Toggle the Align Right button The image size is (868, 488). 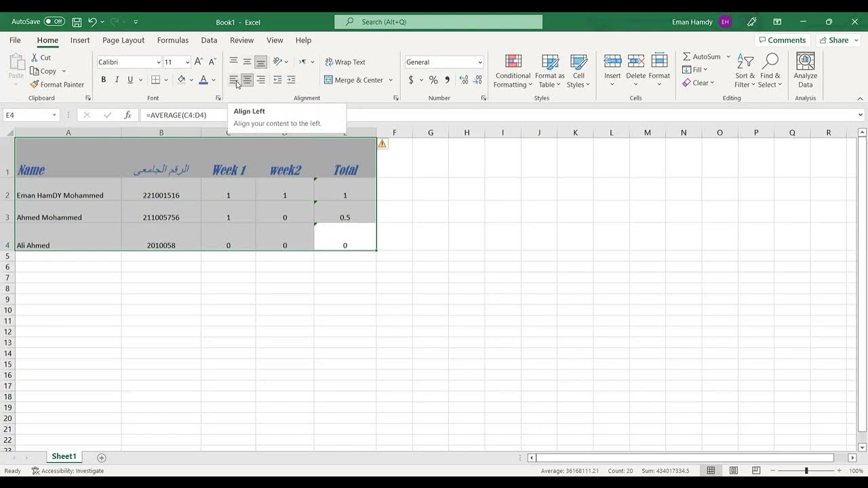tap(260, 80)
